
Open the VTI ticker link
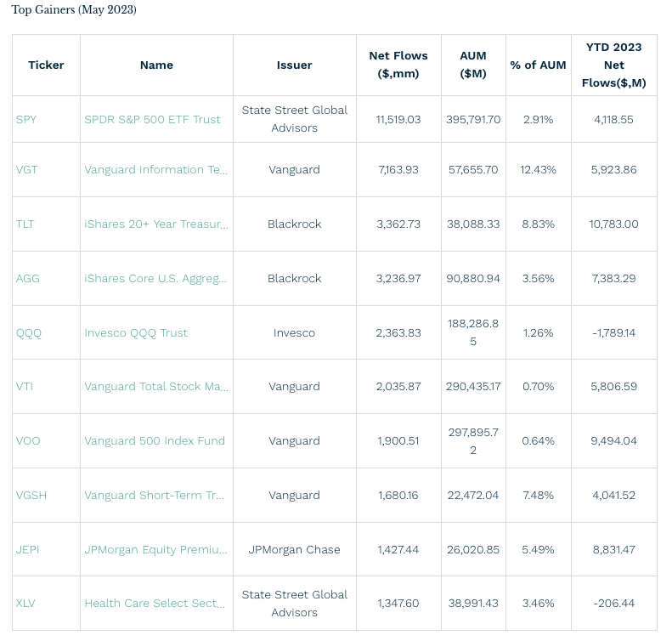25,387
